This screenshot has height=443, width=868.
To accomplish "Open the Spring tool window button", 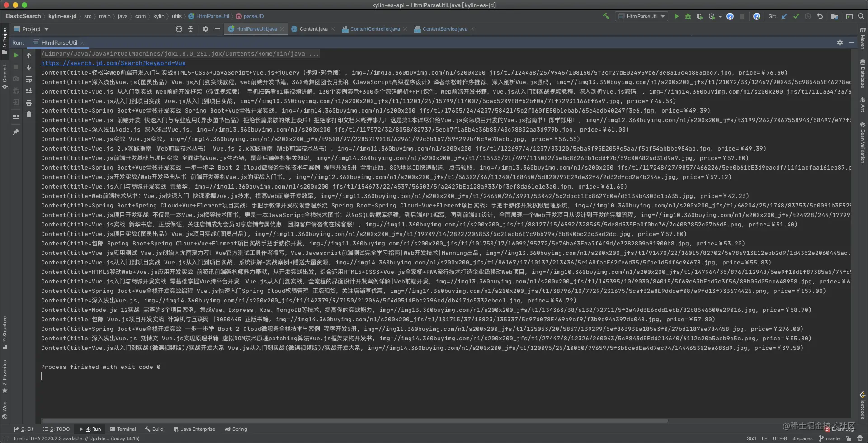I will tap(236, 429).
